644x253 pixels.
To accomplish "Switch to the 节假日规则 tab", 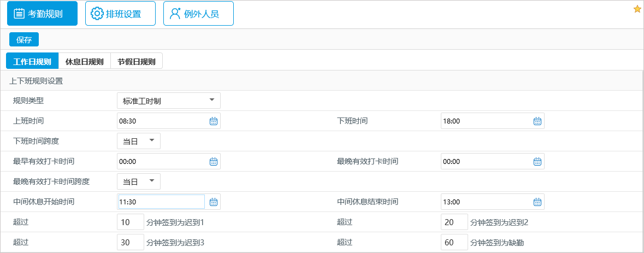I will 137,61.
